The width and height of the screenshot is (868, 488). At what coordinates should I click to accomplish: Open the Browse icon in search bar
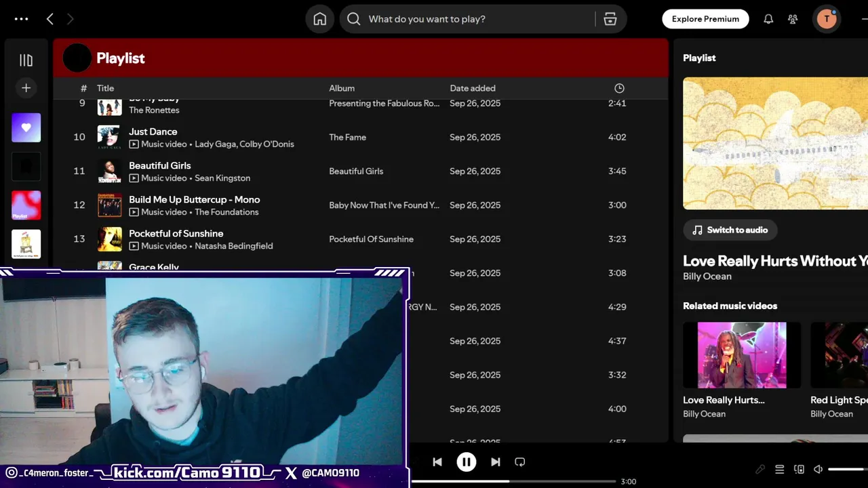pyautogui.click(x=610, y=19)
